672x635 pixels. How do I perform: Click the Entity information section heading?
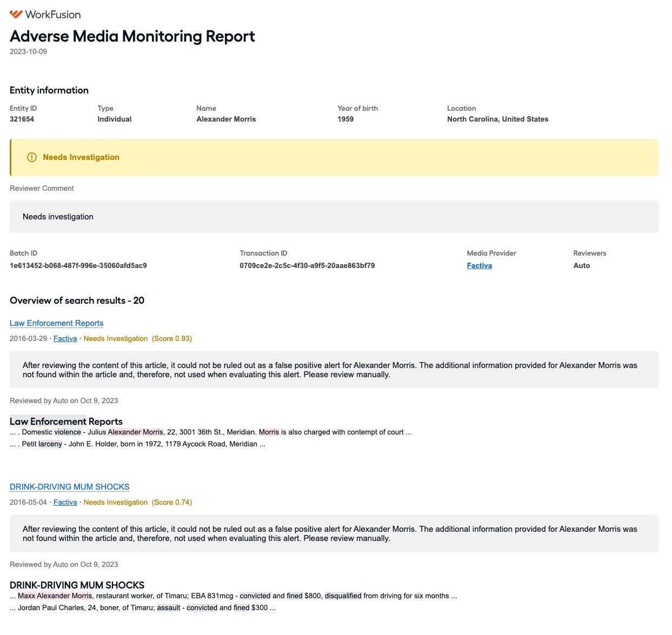49,90
